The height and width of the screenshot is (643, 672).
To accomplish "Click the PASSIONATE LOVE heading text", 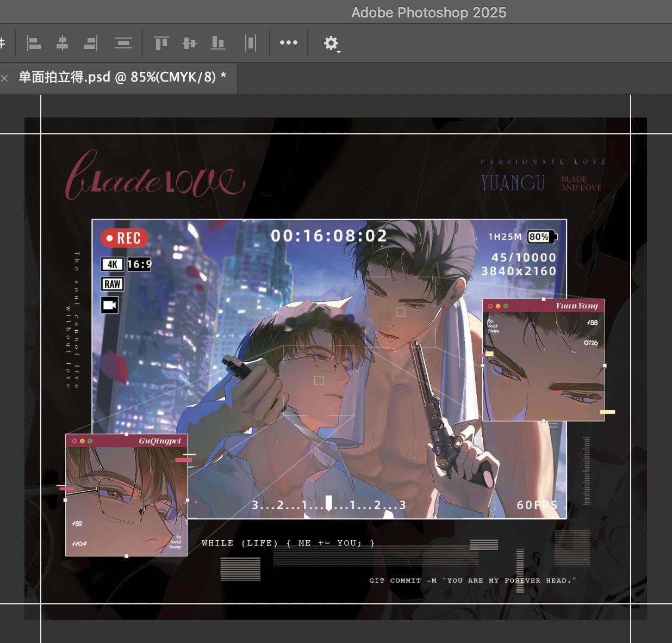I will (543, 162).
